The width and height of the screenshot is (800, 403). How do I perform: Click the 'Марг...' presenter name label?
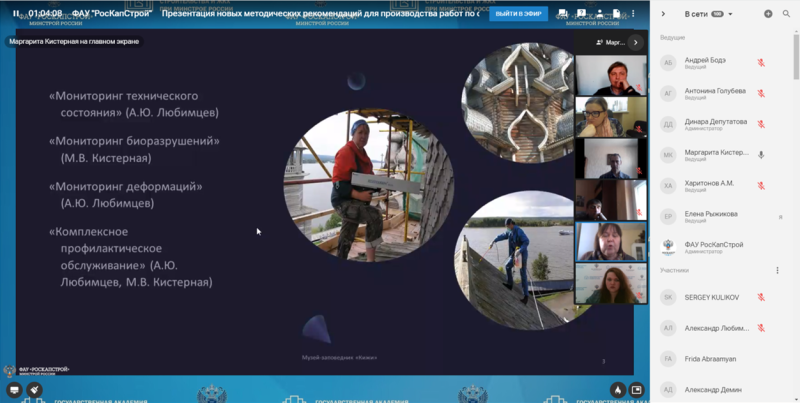tap(610, 43)
